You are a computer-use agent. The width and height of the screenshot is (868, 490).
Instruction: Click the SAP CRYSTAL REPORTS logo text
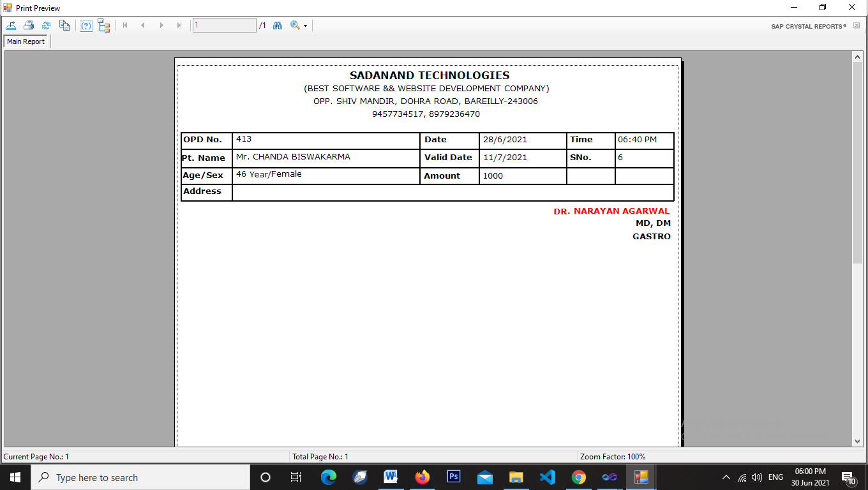click(x=809, y=27)
